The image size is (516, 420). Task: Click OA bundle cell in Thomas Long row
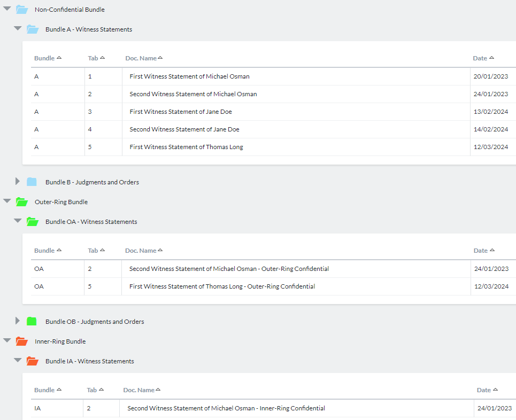(58, 286)
